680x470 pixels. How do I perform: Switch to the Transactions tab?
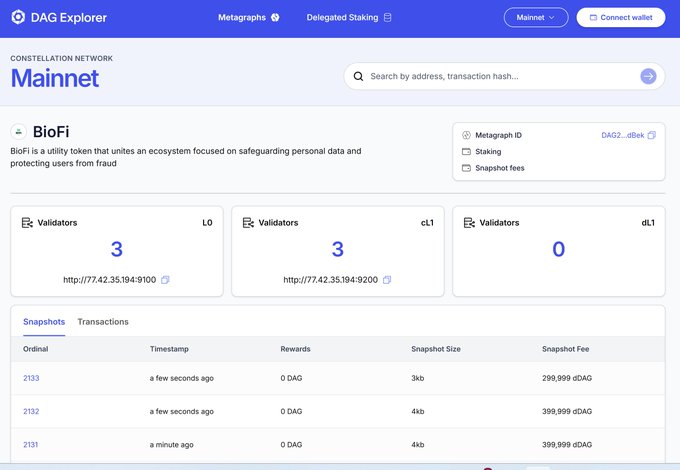[103, 322]
